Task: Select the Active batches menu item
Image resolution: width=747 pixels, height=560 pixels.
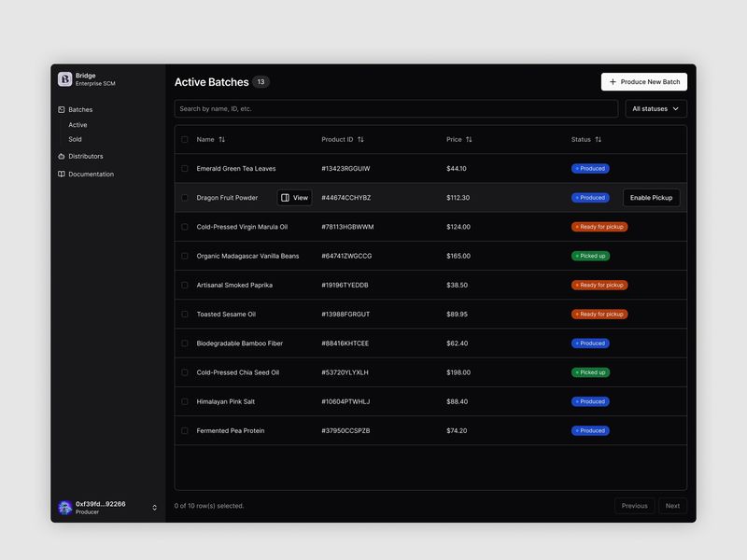Action: pyautogui.click(x=78, y=124)
